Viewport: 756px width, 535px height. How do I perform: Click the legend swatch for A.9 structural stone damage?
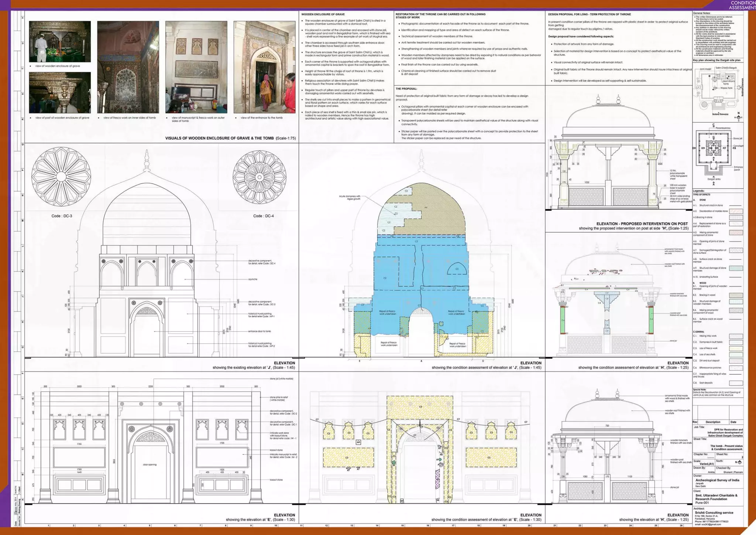[x=736, y=269]
